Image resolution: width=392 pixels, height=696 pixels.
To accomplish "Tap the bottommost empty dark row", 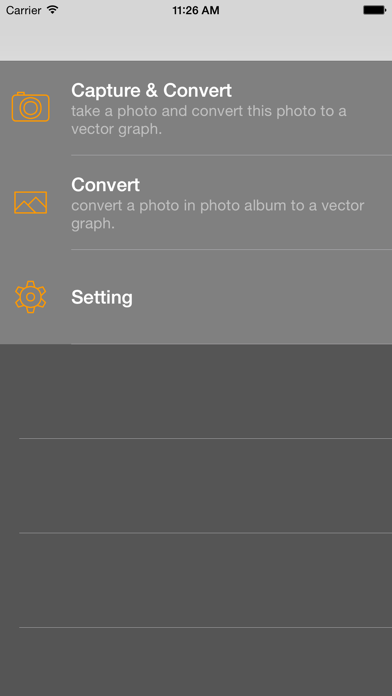I will pyautogui.click(x=196, y=662).
